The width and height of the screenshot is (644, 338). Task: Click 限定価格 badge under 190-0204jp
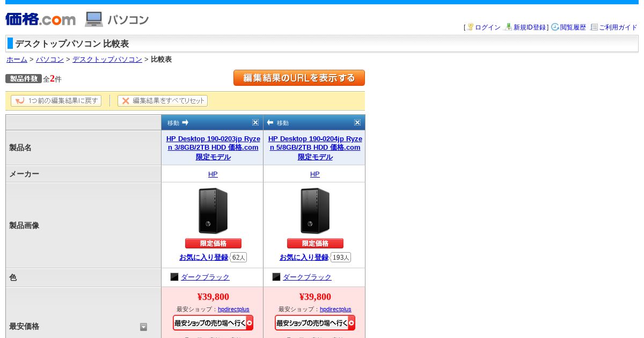(x=315, y=244)
